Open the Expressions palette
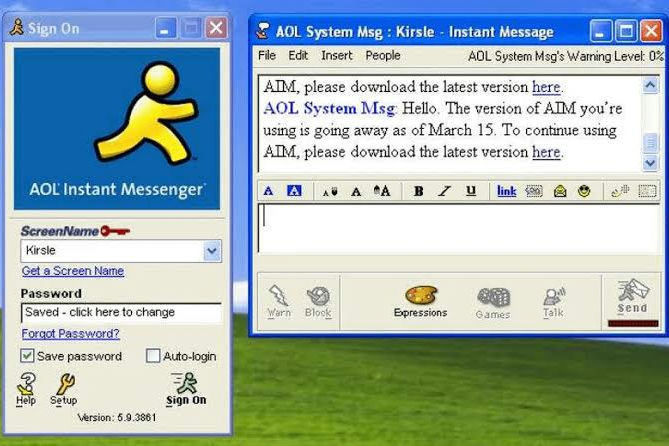The height and width of the screenshot is (446, 669). coord(420,302)
